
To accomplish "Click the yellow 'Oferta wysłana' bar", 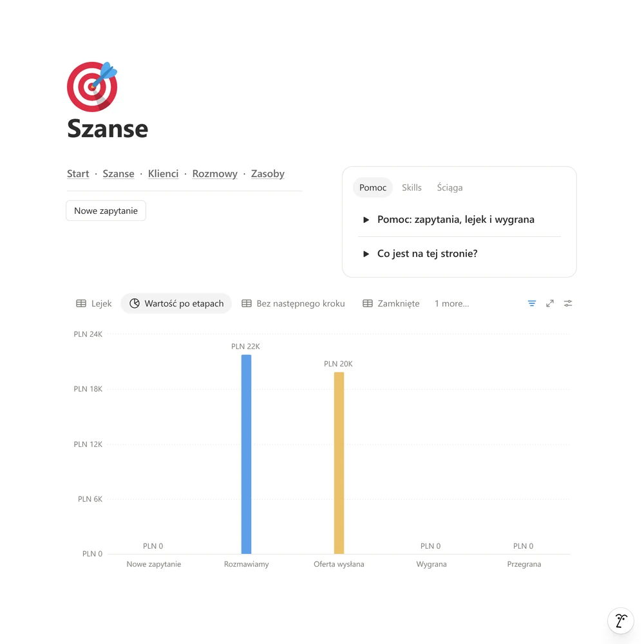I will point(339,463).
